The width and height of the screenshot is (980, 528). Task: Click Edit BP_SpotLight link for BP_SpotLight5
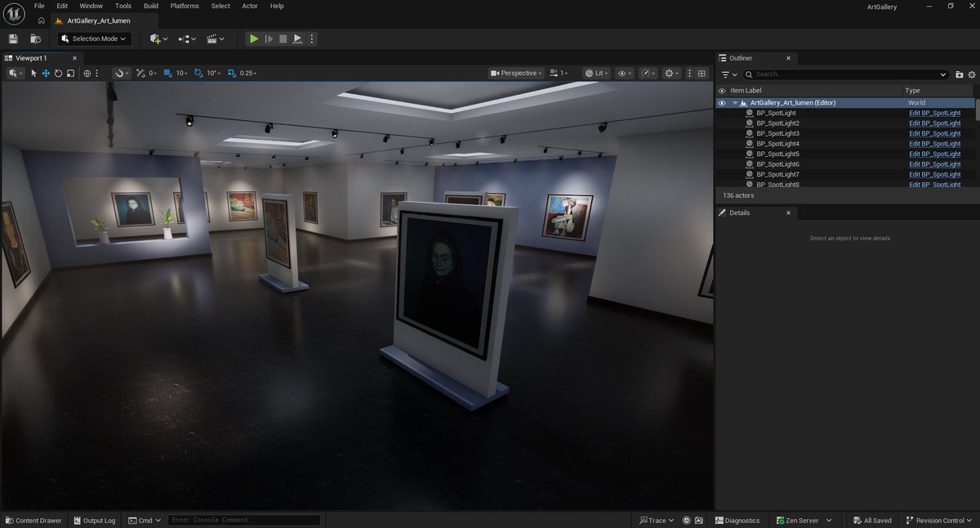click(x=934, y=154)
